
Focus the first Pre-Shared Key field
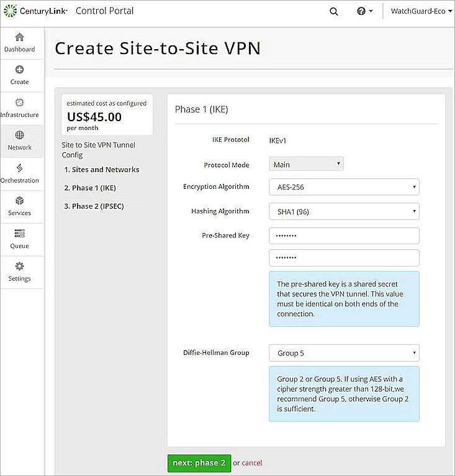[x=344, y=236]
